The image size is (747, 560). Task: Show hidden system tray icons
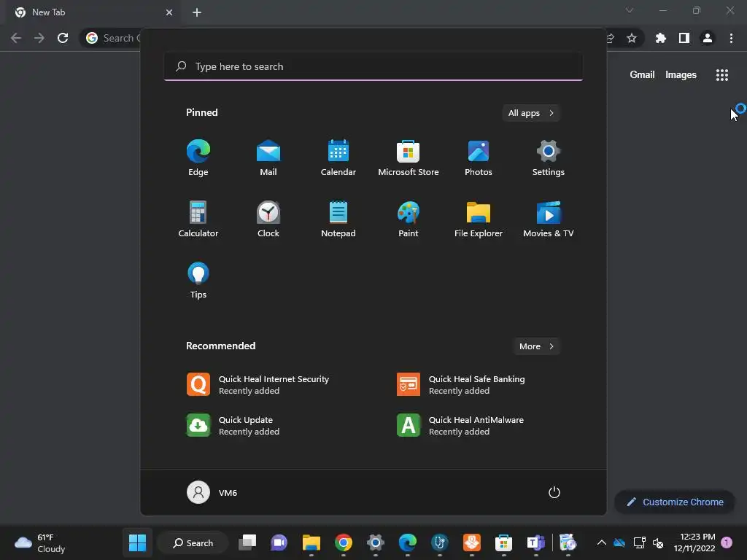tap(602, 542)
